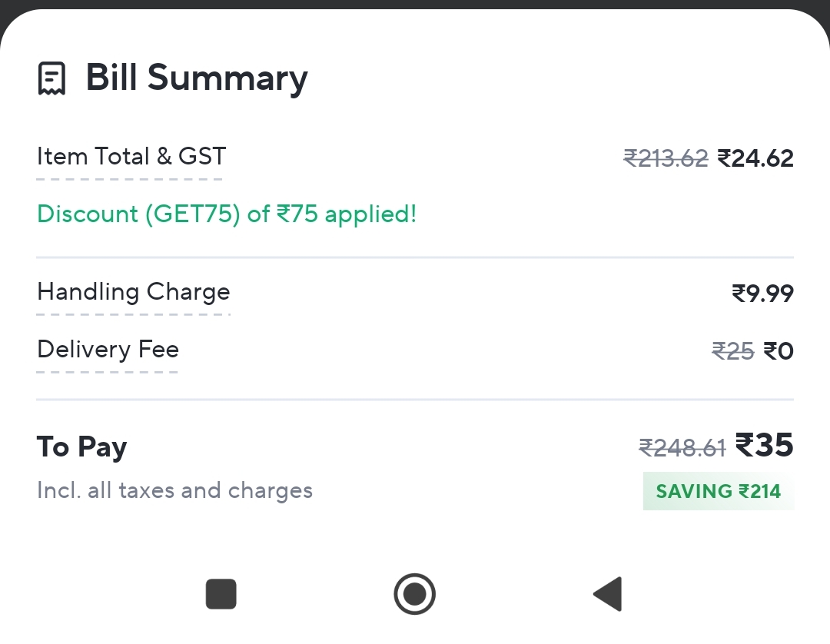Tap the To Pay label
This screenshot has width=830, height=644.
pyautogui.click(x=82, y=446)
